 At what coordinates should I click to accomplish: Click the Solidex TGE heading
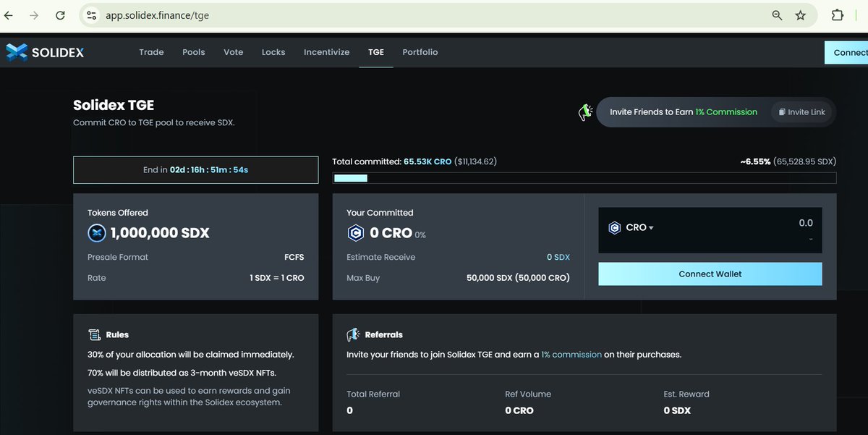(x=114, y=105)
